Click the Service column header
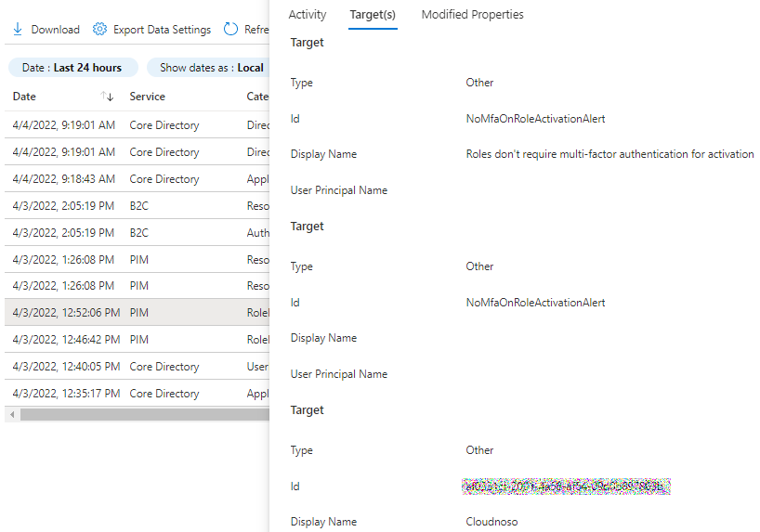760x532 pixels. click(x=147, y=97)
